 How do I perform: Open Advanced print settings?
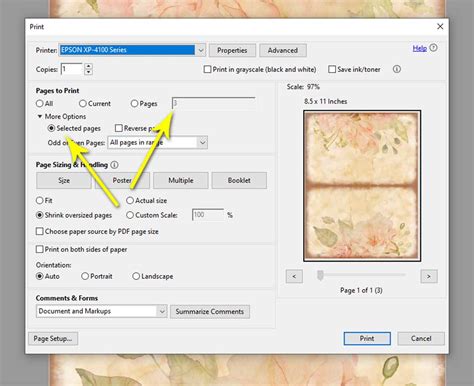point(283,50)
